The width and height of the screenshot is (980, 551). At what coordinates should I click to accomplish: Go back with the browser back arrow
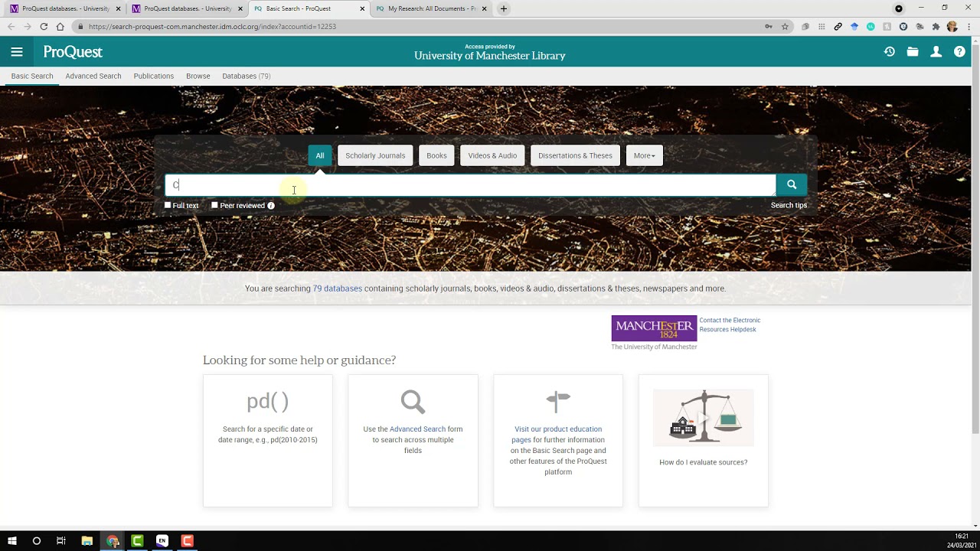[11, 26]
